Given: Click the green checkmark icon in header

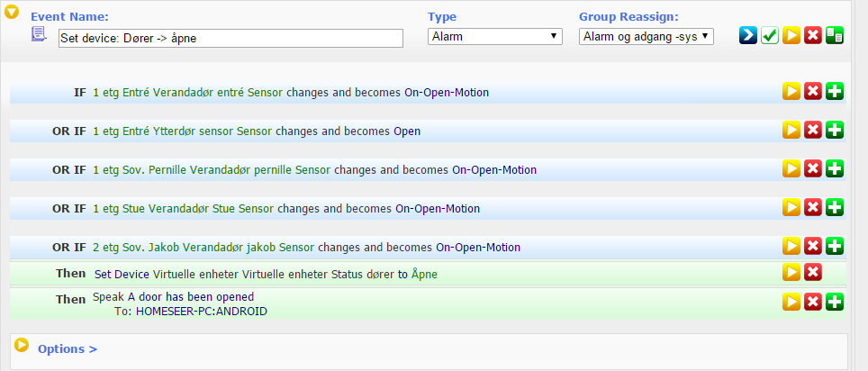Looking at the screenshot, I should pos(770,35).
